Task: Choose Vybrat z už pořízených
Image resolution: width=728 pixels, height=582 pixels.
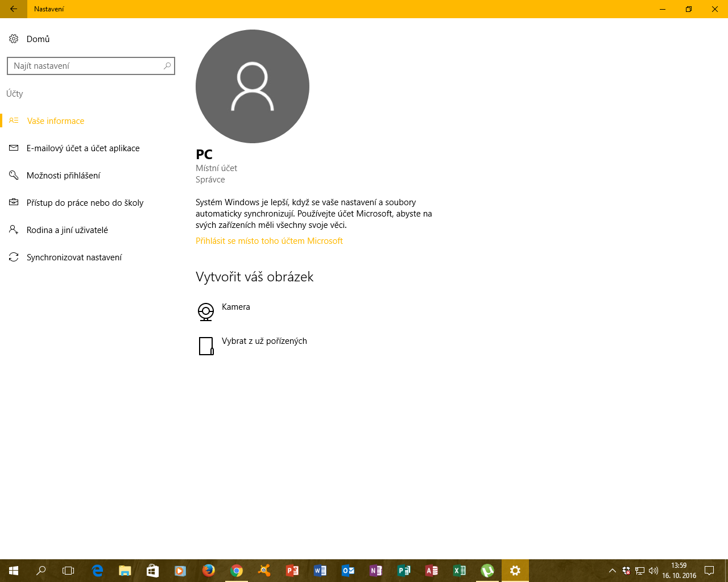Action: [264, 341]
